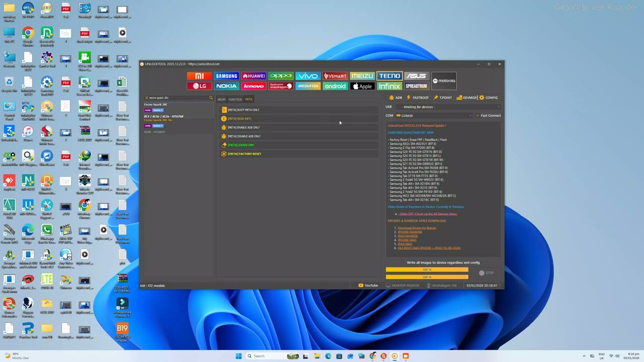Viewport: 644px width, 362px height.
Task: Click the khattakgsm account in status bar
Action: tap(441, 286)
